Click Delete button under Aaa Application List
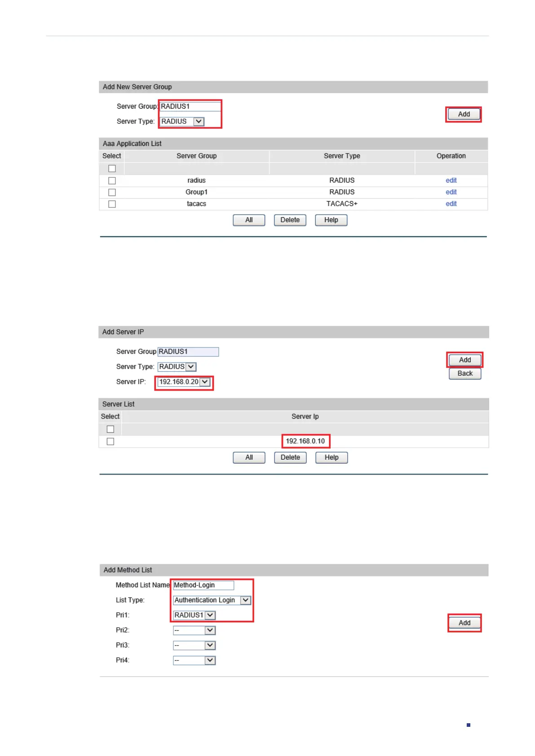The image size is (535, 756). coord(290,220)
